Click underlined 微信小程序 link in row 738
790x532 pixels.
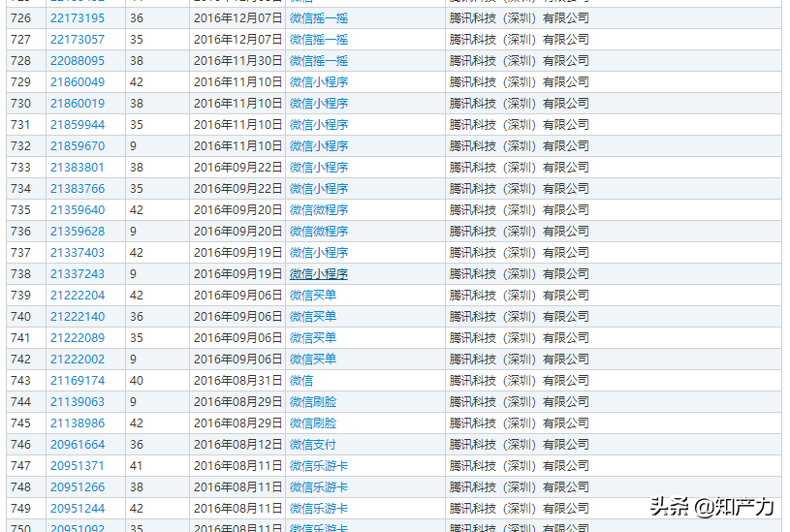[318, 274]
